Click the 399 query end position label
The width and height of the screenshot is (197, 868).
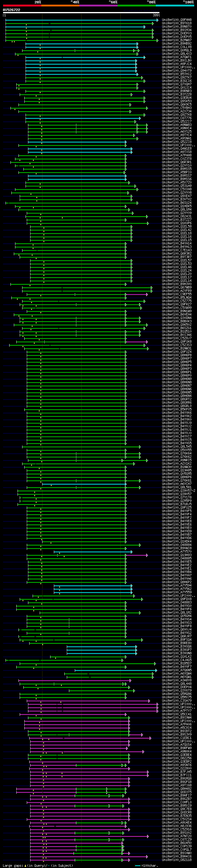coord(155,15)
